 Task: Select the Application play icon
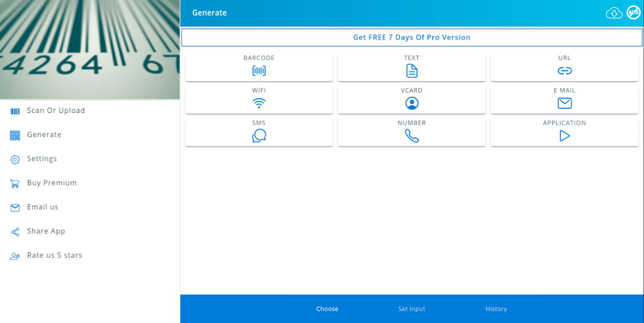(564, 136)
